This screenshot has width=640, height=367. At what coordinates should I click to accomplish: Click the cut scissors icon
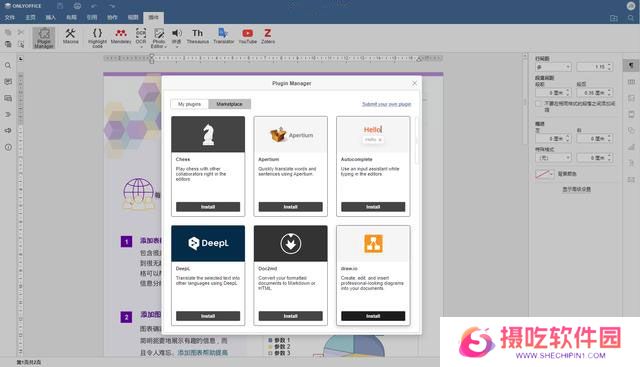tap(21, 32)
